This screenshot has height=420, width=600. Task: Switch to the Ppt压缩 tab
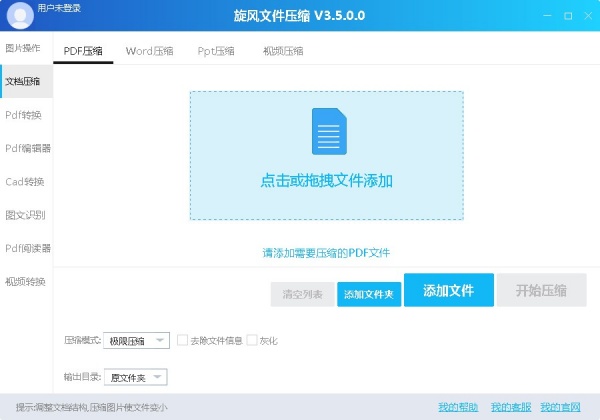tap(216, 51)
